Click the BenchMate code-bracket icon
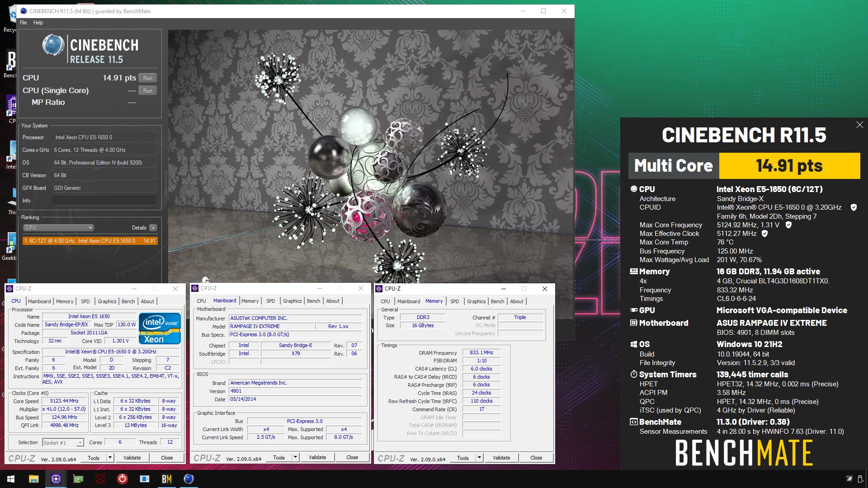Image resolution: width=868 pixels, height=488 pixels. tap(634, 422)
